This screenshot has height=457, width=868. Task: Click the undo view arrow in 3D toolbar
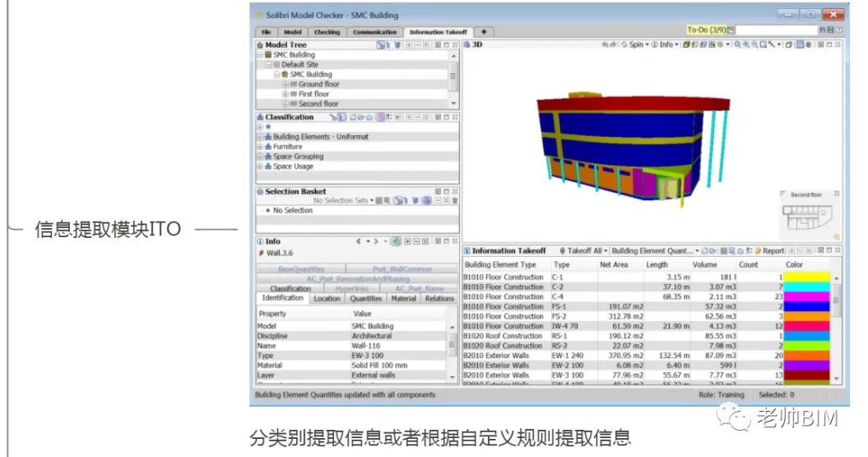[x=605, y=44]
